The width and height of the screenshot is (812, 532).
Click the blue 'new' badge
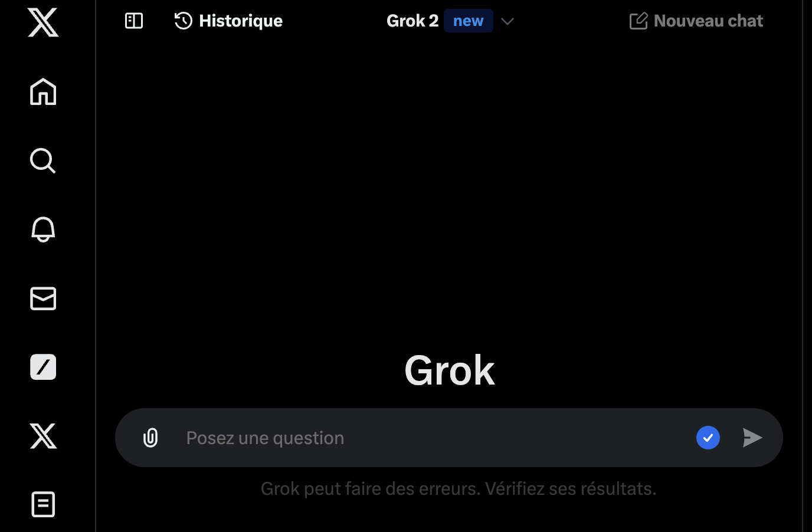(x=468, y=21)
